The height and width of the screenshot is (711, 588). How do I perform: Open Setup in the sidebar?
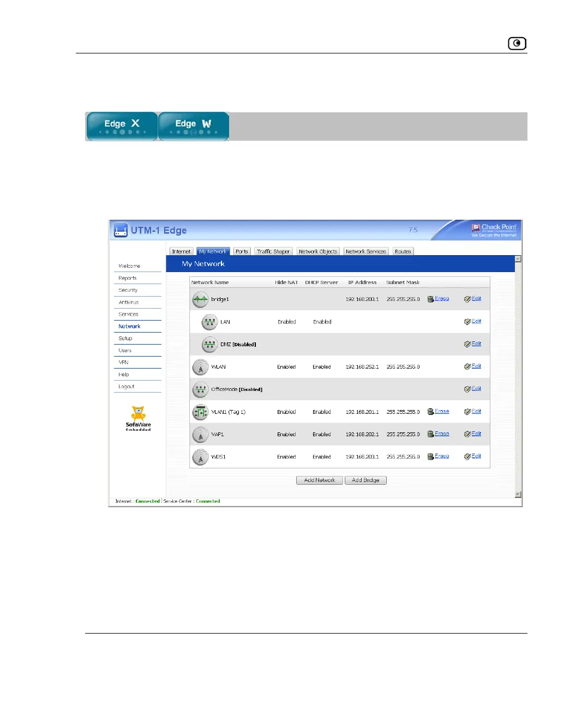(125, 338)
